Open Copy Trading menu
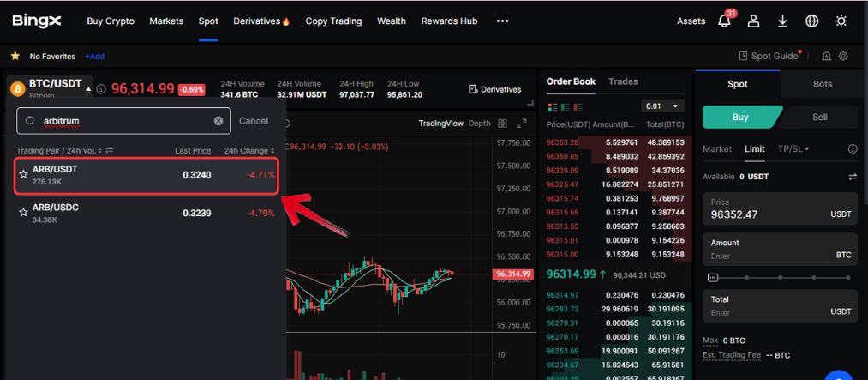Image resolution: width=868 pixels, height=380 pixels. coord(334,21)
